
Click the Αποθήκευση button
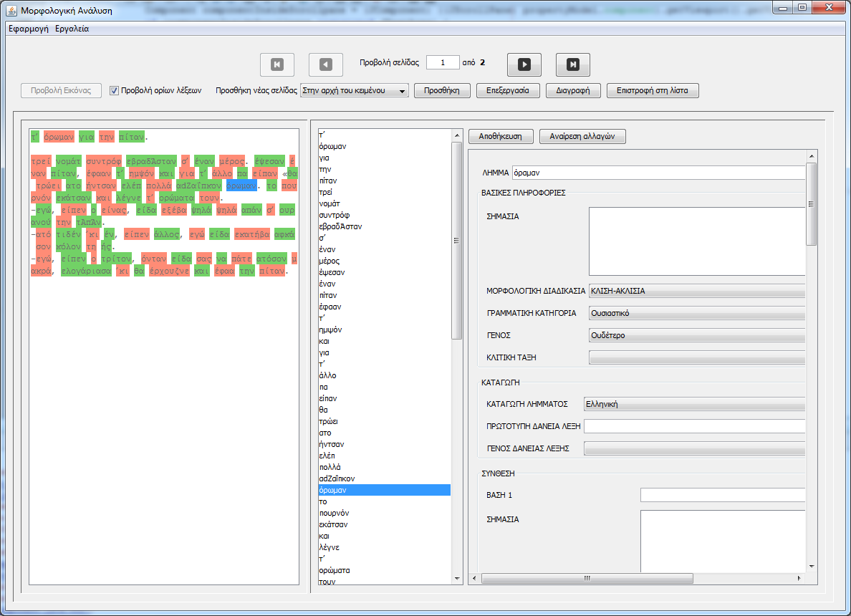click(501, 136)
